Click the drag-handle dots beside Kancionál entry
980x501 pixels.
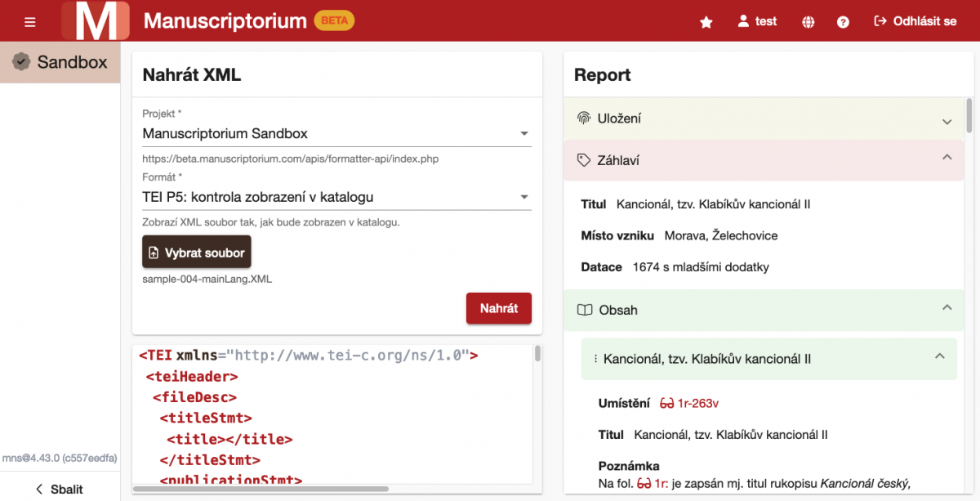click(595, 359)
